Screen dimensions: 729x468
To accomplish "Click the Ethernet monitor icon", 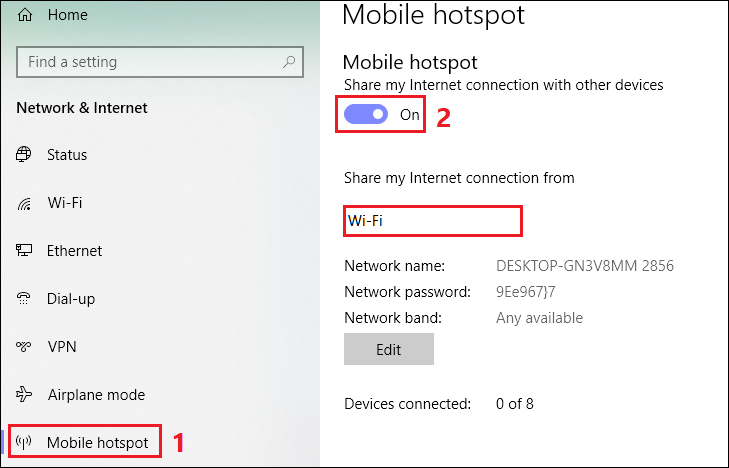I will coord(24,250).
